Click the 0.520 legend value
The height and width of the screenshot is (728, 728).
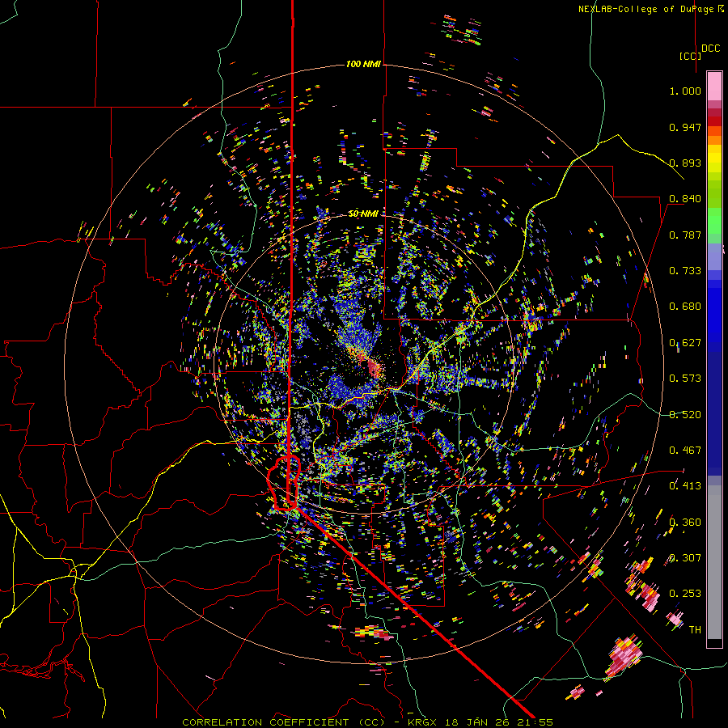click(685, 415)
